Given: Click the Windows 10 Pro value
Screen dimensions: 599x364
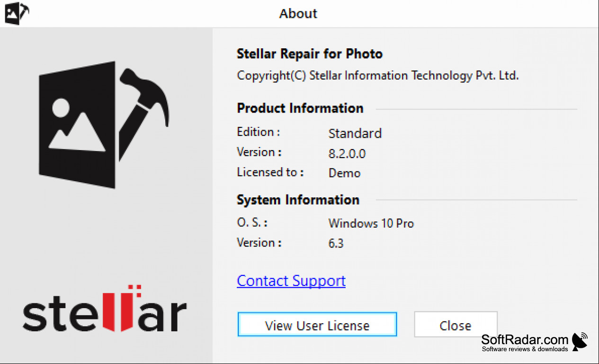Looking at the screenshot, I should [371, 223].
